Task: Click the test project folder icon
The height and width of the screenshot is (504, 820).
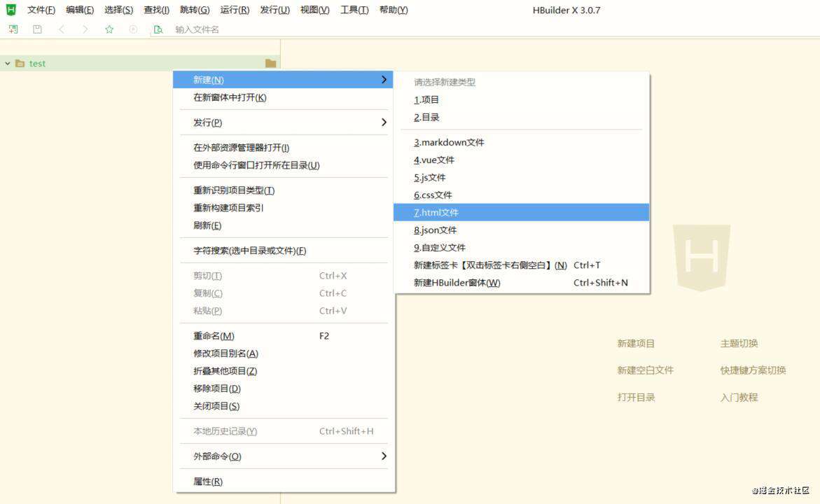Action: pos(20,63)
